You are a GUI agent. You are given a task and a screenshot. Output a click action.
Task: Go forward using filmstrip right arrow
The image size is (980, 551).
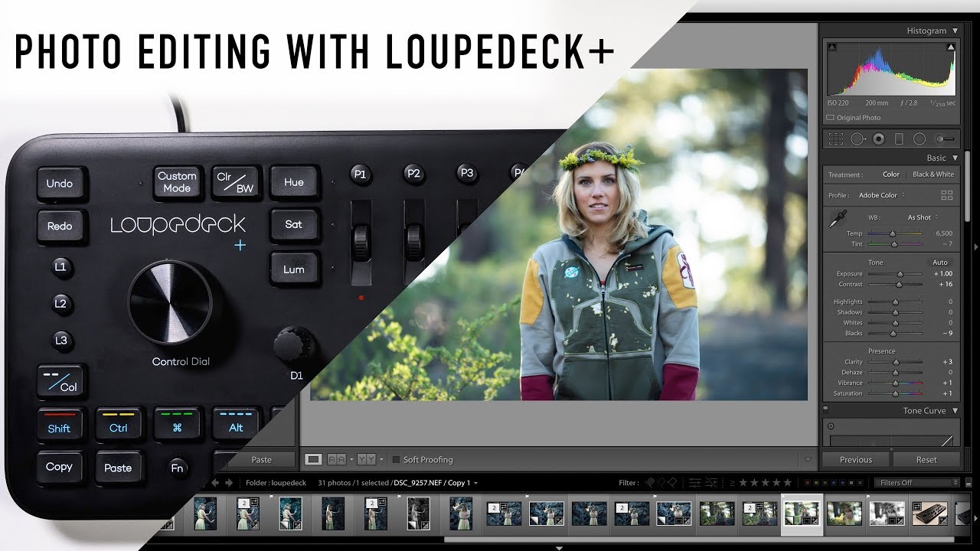click(227, 483)
